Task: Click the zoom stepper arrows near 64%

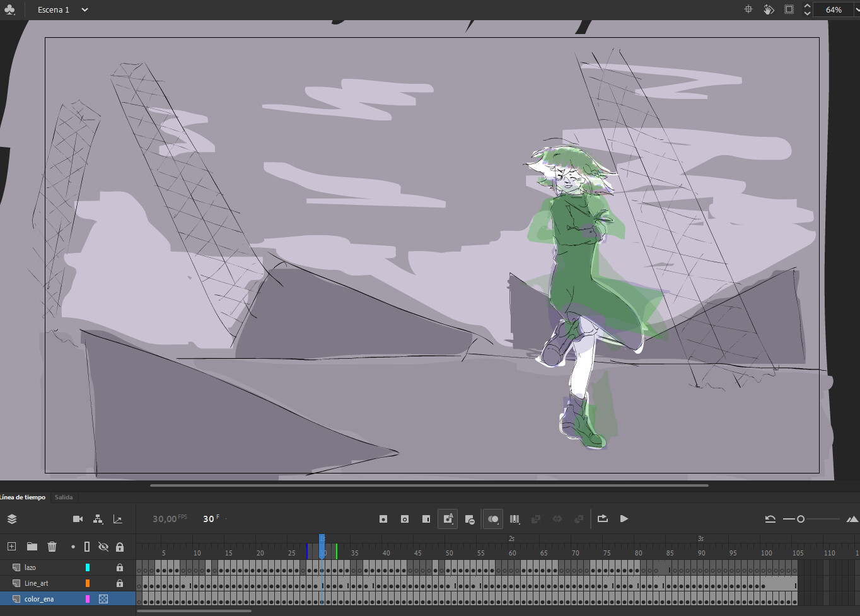Action: (x=808, y=9)
